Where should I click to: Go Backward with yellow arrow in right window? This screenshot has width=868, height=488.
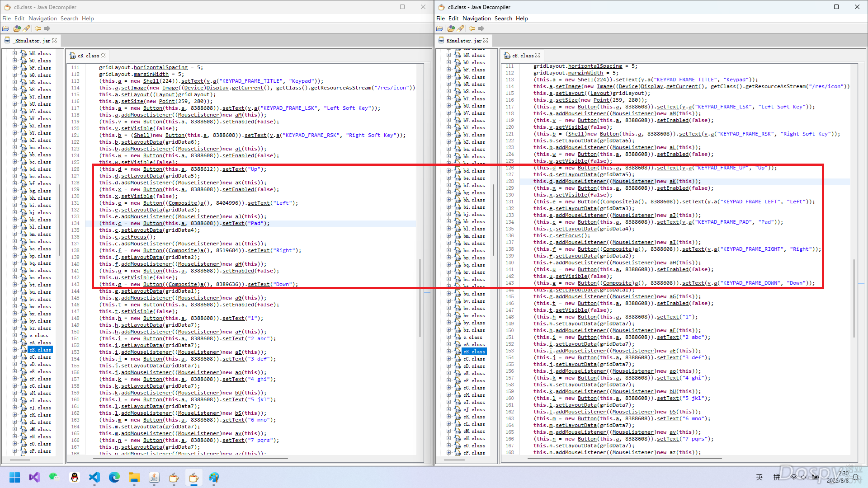[x=472, y=28]
